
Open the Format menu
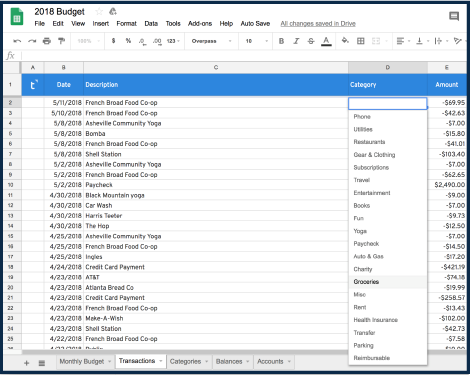(x=126, y=24)
